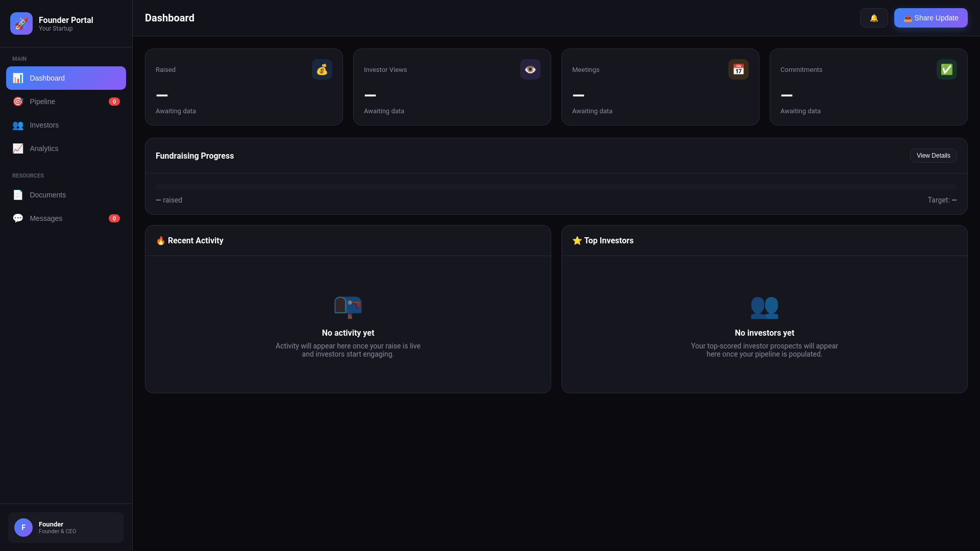The height and width of the screenshot is (551, 980).
Task: Click the 'Target: —' text
Action: pos(942,200)
